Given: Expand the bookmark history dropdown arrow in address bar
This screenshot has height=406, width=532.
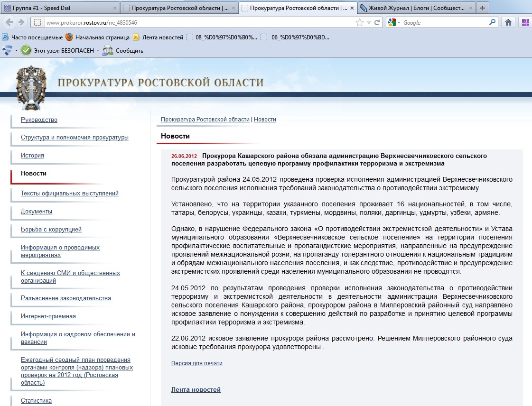Looking at the screenshot, I should (369, 22).
